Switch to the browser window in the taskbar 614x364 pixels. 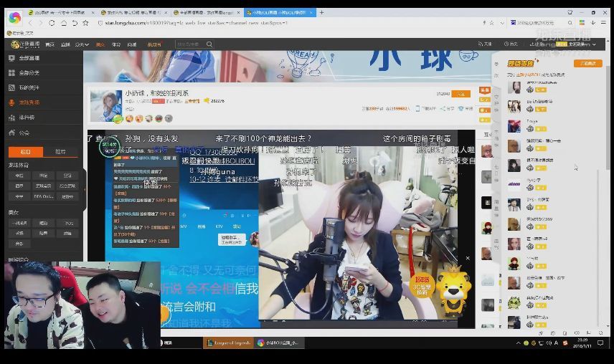pos(278,343)
